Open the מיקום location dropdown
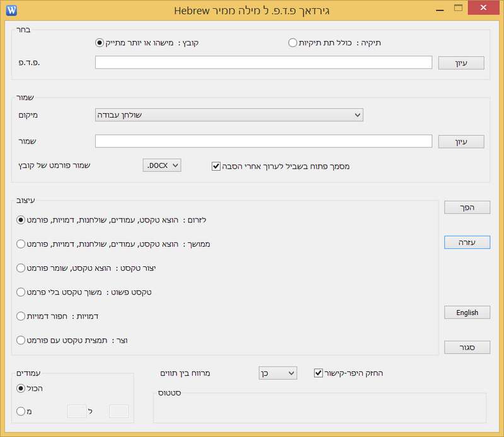Image resolution: width=504 pixels, height=437 pixels. 229,115
